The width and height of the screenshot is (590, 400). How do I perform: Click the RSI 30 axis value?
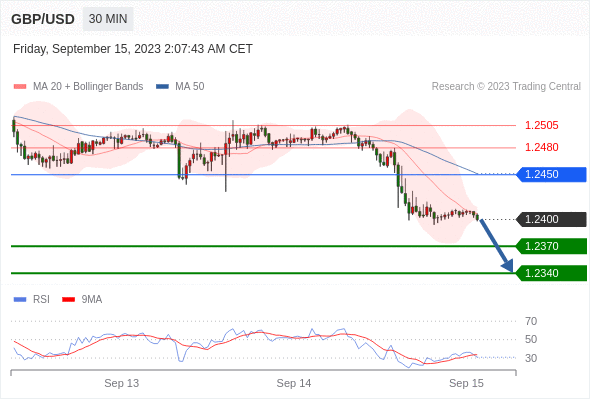(x=531, y=358)
